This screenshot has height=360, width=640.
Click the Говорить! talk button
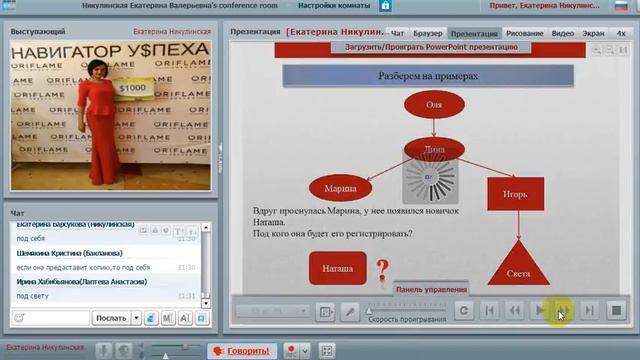242,351
